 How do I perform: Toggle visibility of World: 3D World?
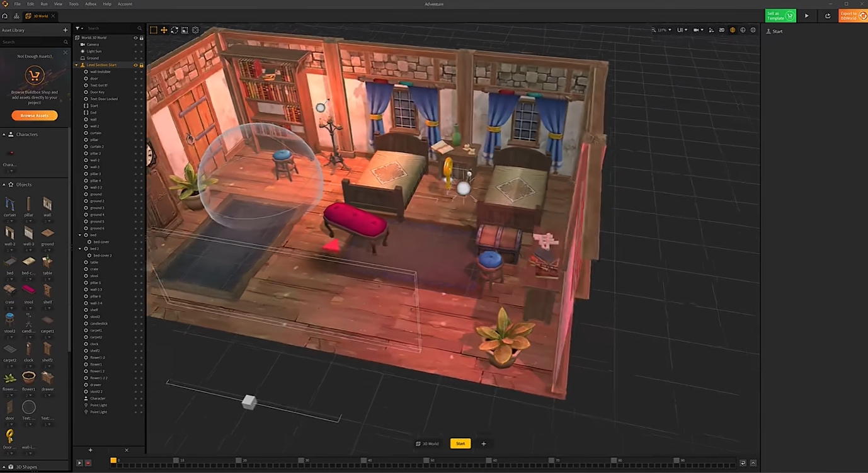135,38
